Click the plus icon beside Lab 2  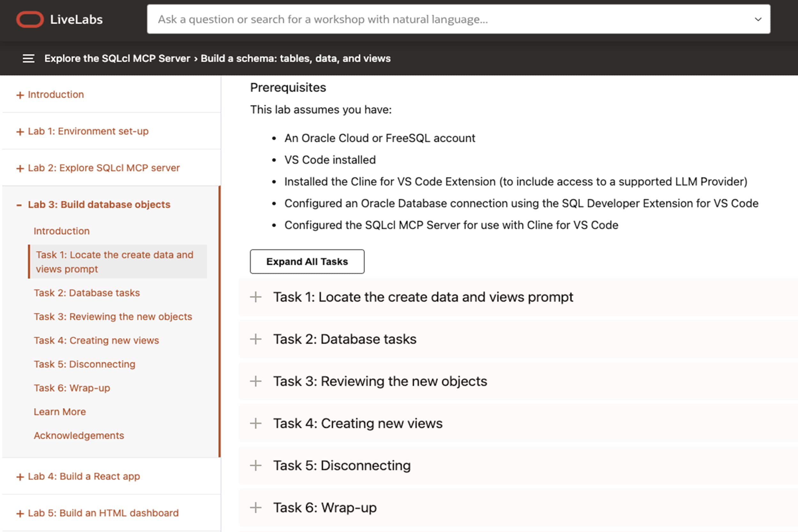pyautogui.click(x=20, y=168)
